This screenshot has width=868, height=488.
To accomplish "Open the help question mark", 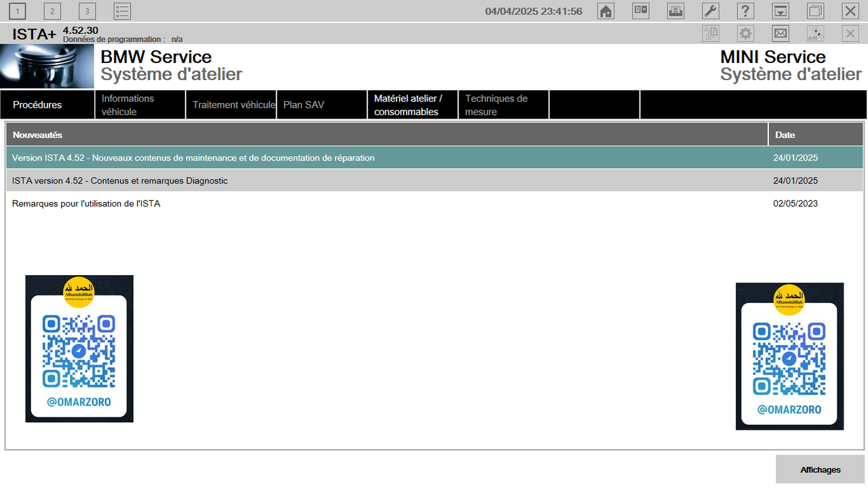I will click(745, 11).
